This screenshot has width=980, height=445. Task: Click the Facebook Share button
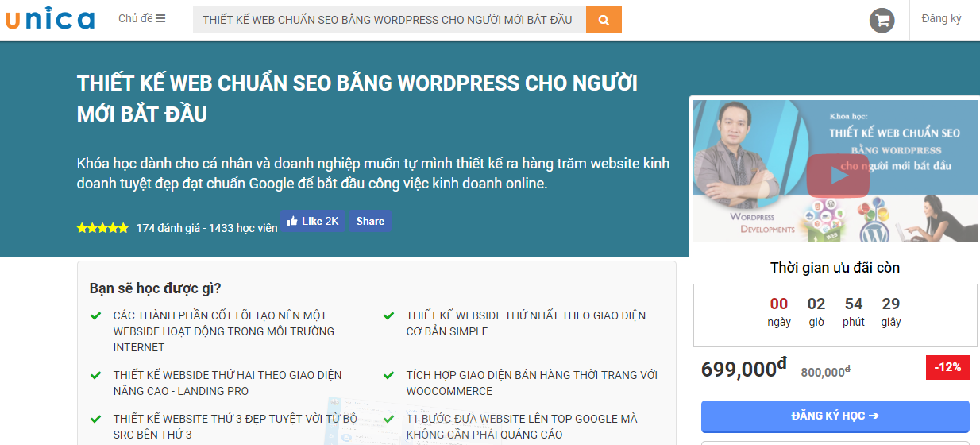pos(370,221)
